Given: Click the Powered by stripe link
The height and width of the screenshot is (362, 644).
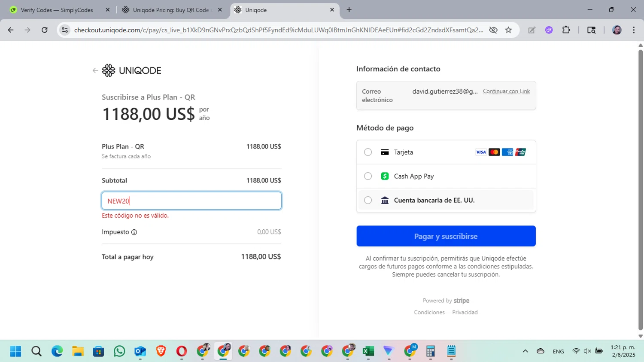Looking at the screenshot, I should 446,301.
